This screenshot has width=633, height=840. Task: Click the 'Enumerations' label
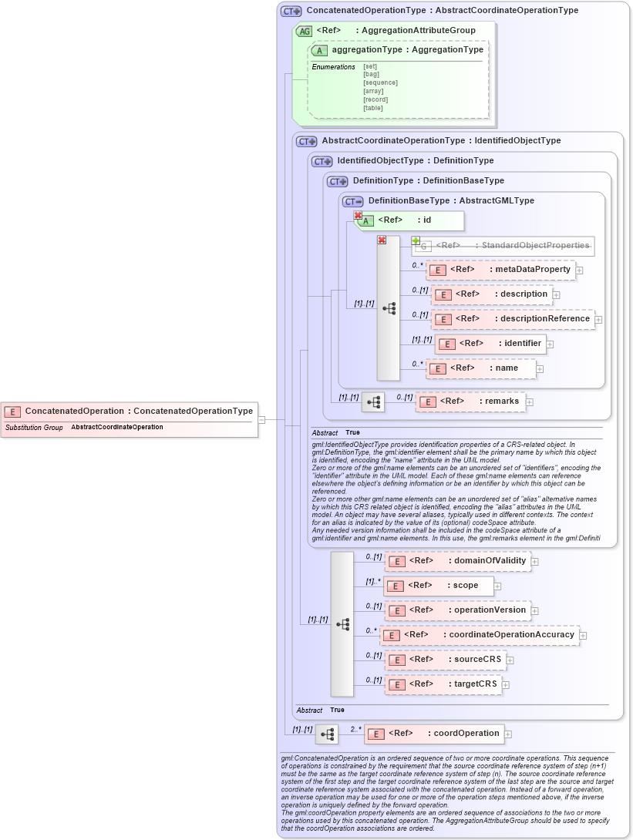pyautogui.click(x=333, y=67)
